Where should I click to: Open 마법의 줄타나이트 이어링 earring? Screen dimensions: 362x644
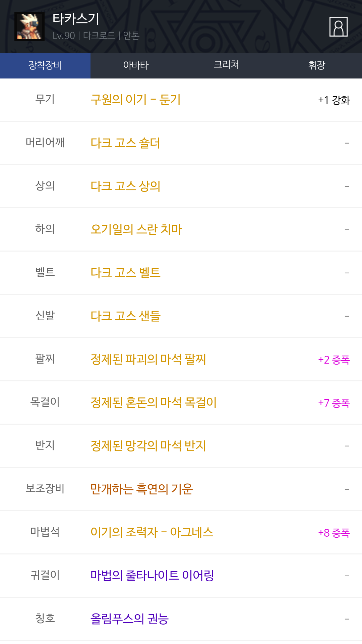coord(152,576)
